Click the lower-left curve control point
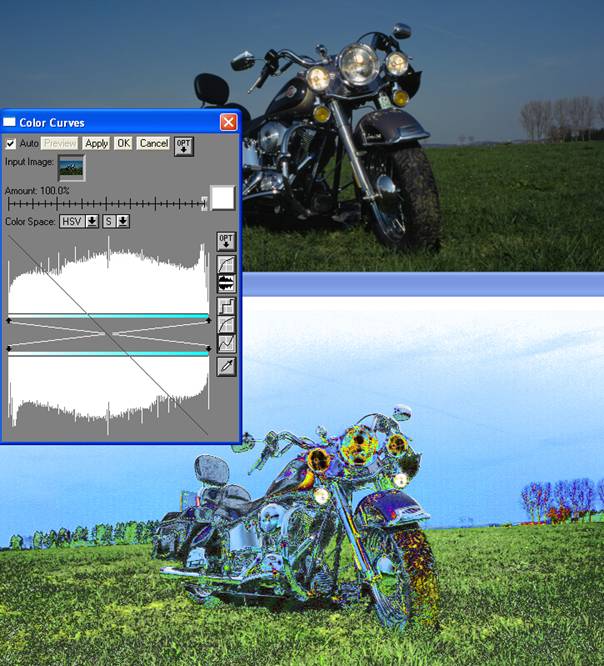The width and height of the screenshot is (604, 666). [9, 348]
